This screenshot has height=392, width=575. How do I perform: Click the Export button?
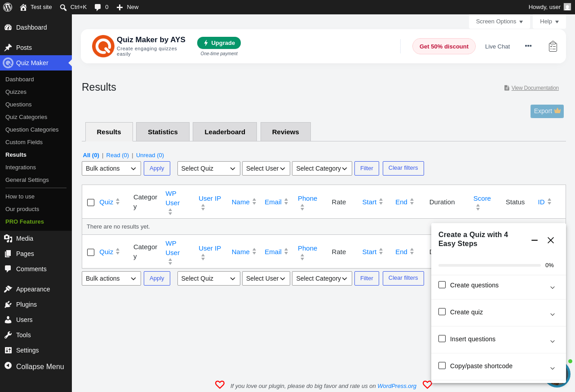[547, 111]
